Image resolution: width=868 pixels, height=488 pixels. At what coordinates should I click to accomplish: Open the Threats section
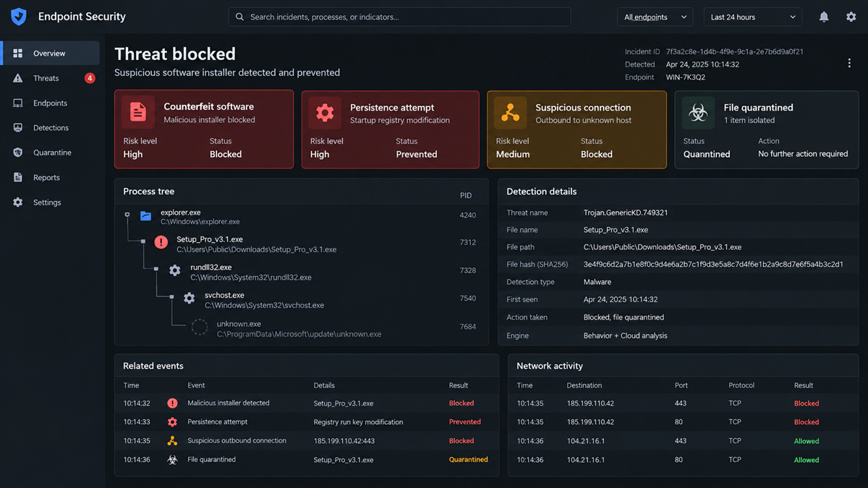[x=51, y=78]
